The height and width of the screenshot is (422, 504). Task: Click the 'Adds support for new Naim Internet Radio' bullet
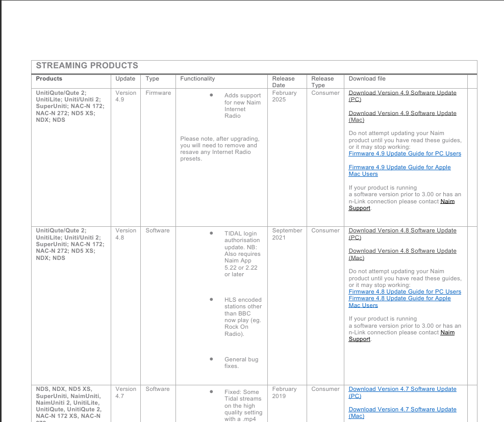pos(242,106)
